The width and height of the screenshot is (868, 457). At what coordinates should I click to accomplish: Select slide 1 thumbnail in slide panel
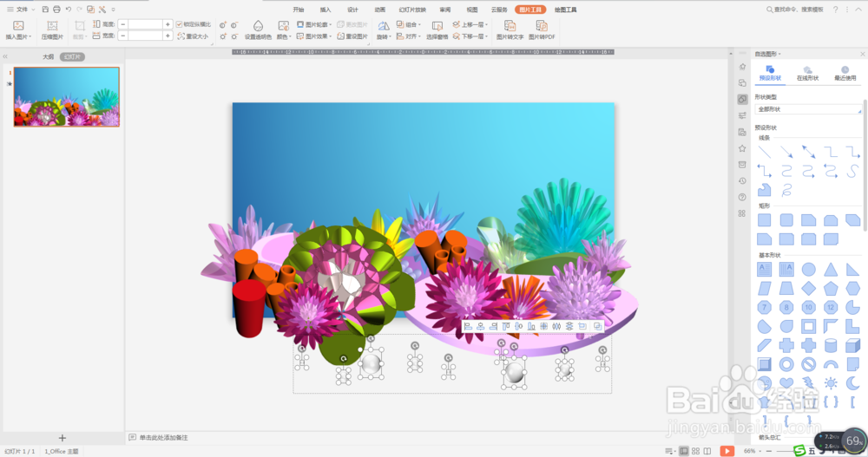click(x=67, y=97)
